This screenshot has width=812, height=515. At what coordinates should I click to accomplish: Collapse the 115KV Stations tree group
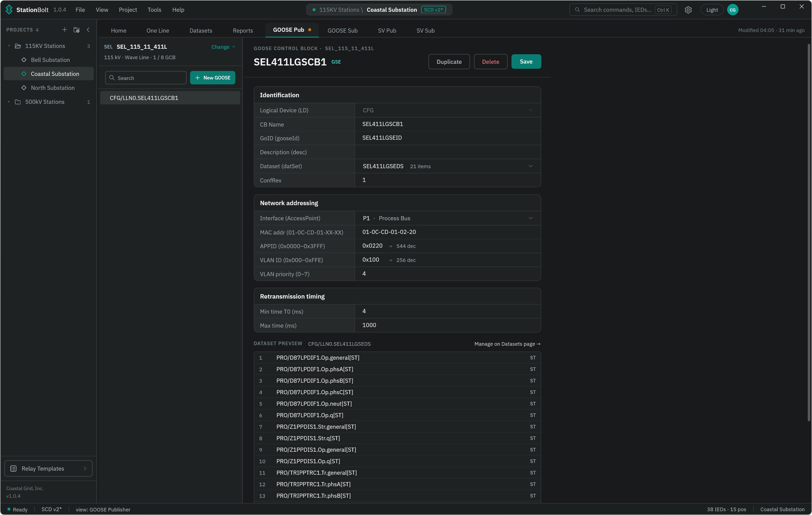[9, 46]
